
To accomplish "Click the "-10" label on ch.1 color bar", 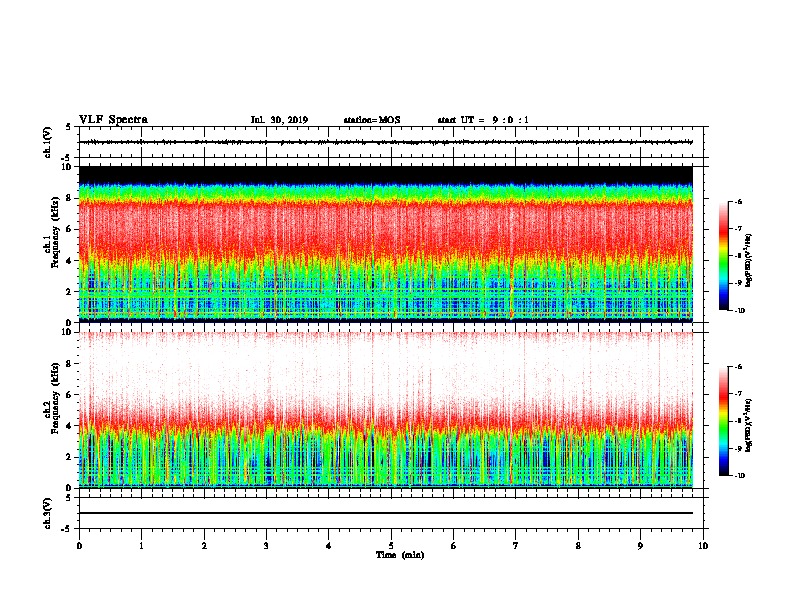I will click(739, 311).
